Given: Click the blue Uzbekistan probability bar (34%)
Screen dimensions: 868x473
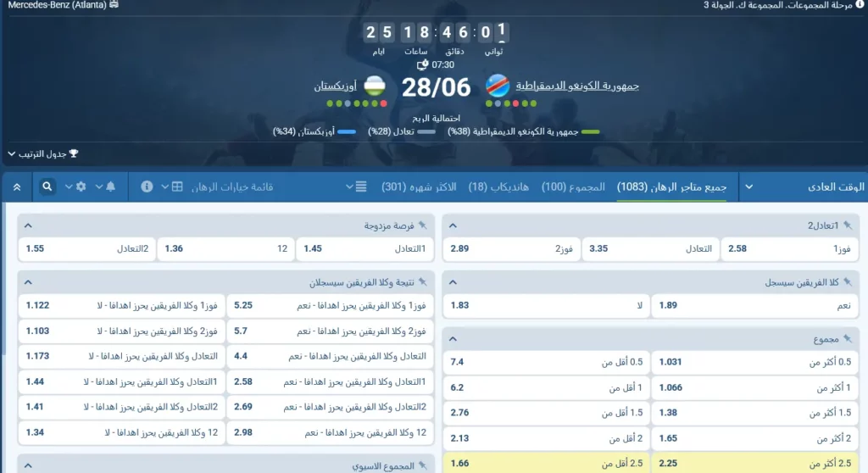Looking at the screenshot, I should click(x=347, y=132).
